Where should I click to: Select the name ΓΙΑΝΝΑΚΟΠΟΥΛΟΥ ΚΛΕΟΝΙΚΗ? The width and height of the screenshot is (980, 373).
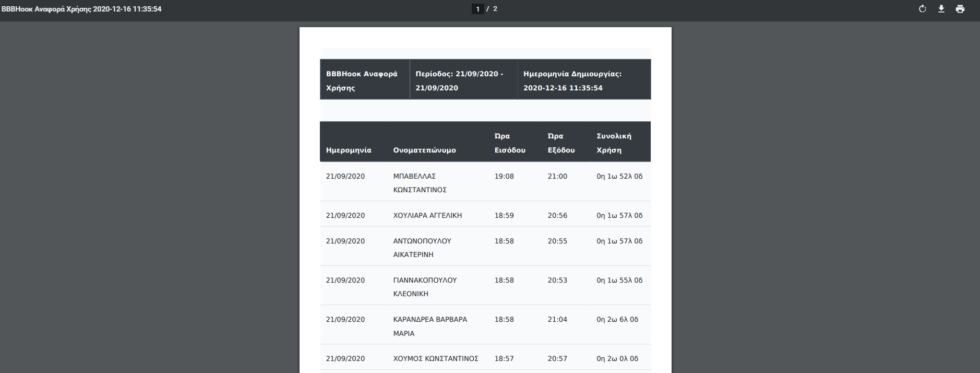click(425, 287)
